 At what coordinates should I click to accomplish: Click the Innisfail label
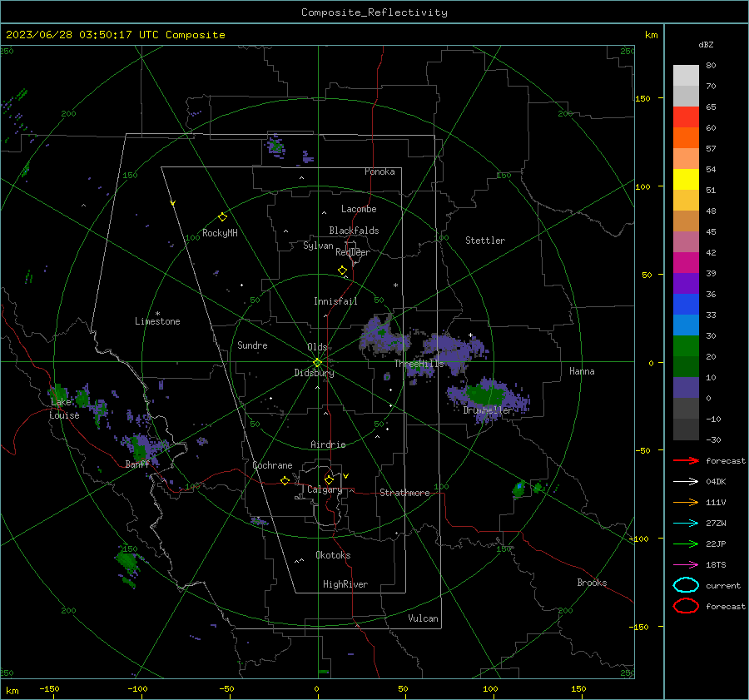[x=335, y=301]
